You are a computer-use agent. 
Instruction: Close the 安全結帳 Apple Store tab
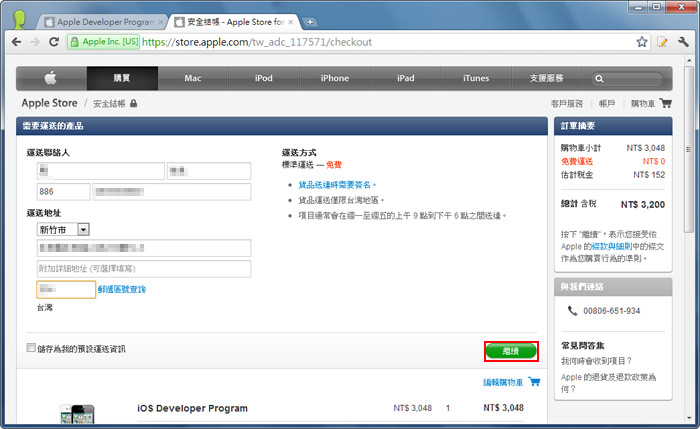[291, 22]
